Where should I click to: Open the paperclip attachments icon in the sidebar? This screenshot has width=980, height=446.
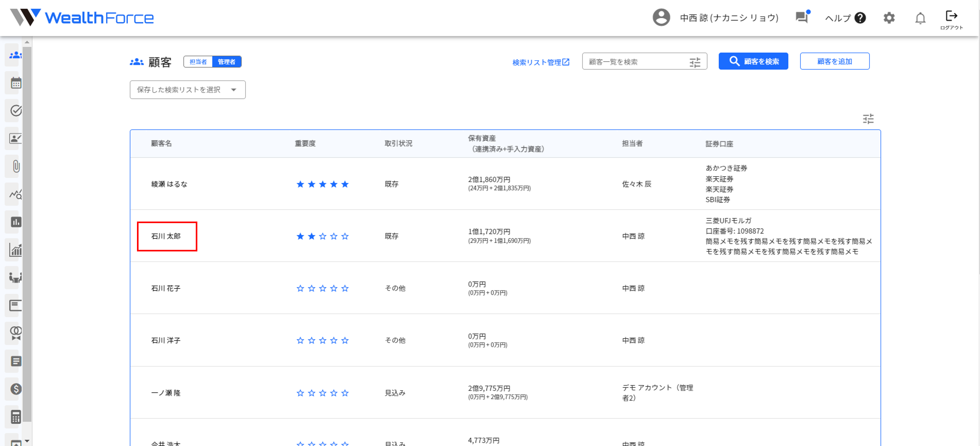point(16,166)
